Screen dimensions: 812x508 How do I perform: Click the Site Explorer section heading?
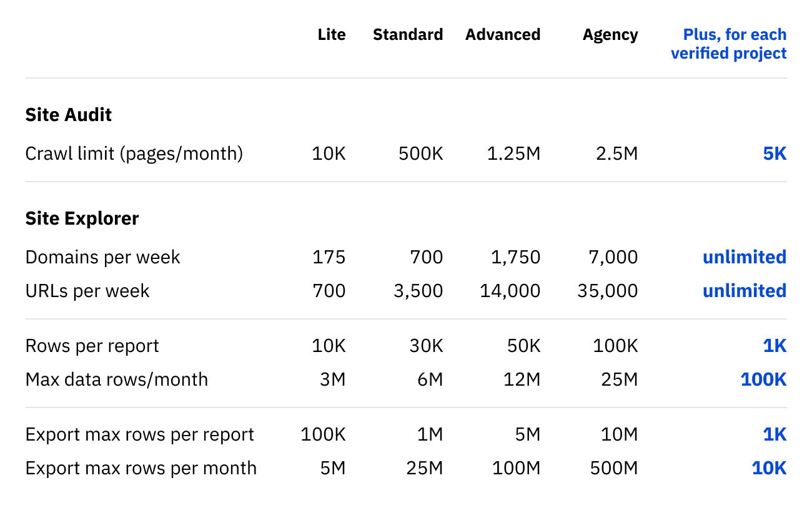[82, 218]
